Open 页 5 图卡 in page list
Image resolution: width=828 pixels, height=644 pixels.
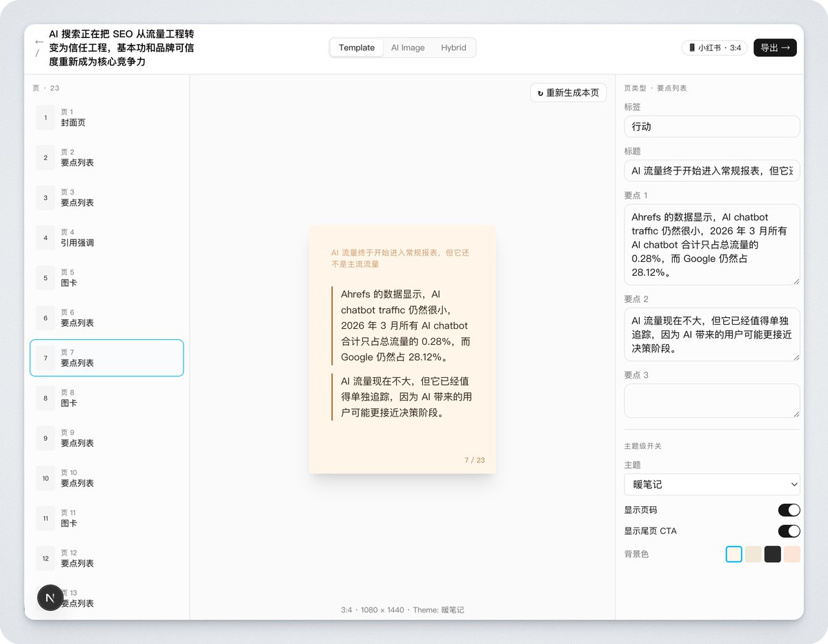pos(107,278)
